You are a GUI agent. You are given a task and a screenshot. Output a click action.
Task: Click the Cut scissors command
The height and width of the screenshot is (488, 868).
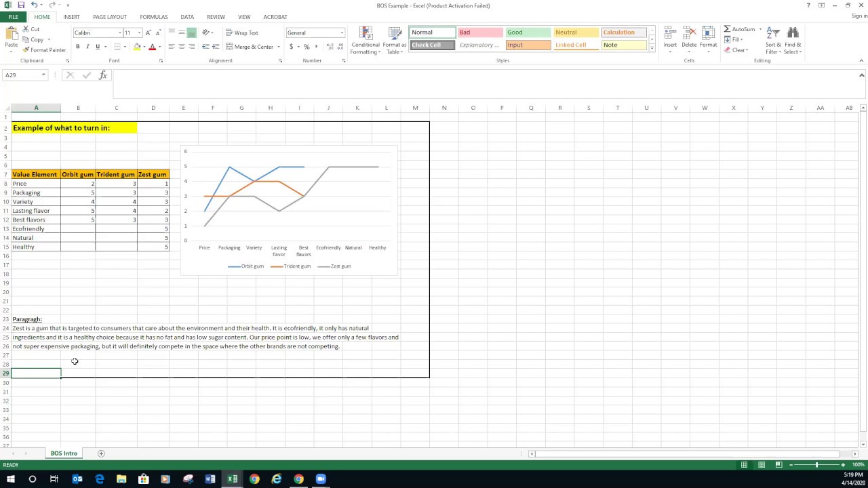[x=31, y=29]
